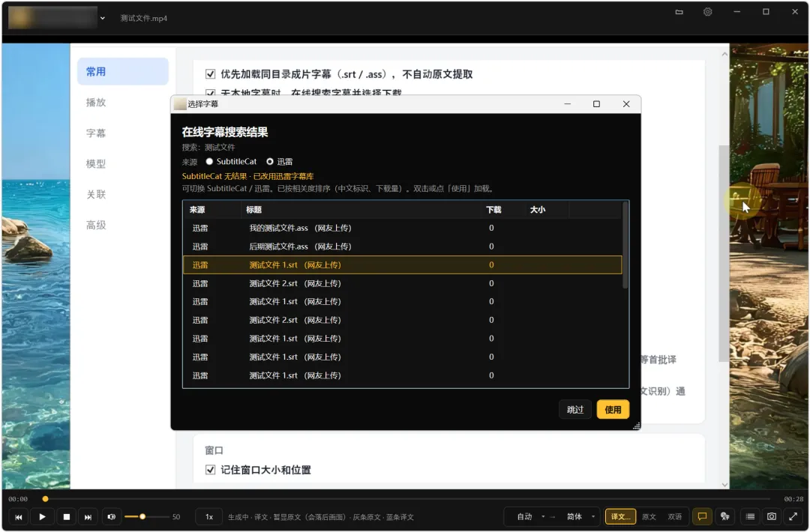
Task: Select the 后期测试文件.ass subtitle row
Action: coord(403,247)
